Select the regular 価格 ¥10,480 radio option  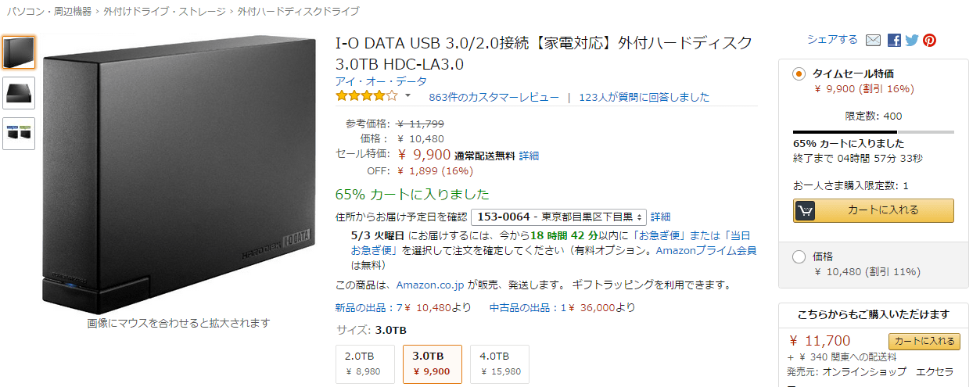tap(799, 256)
